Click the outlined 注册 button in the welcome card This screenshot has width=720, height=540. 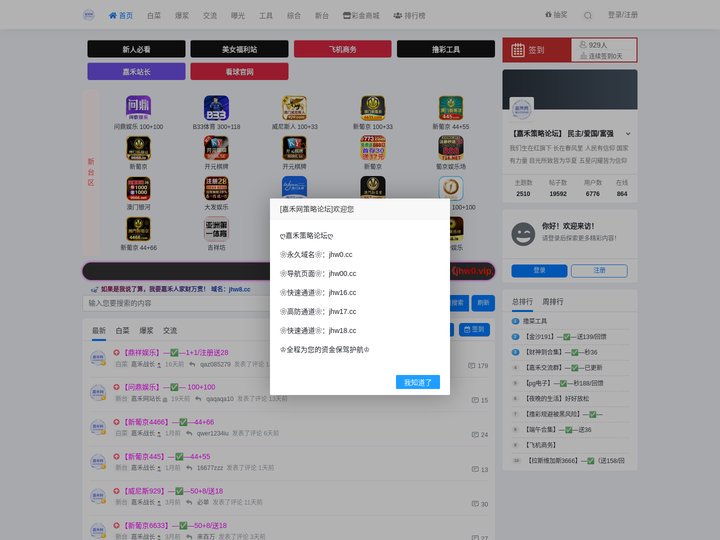tap(599, 270)
